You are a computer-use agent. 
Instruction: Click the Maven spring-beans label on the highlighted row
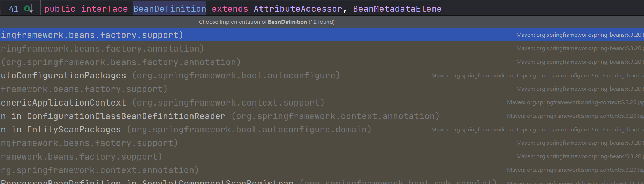[579, 35]
